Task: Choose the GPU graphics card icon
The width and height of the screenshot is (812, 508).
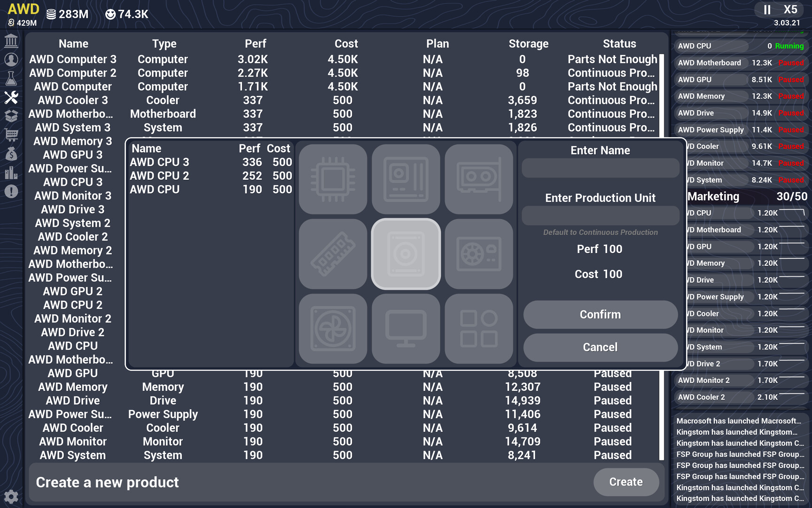Action: coord(479,179)
